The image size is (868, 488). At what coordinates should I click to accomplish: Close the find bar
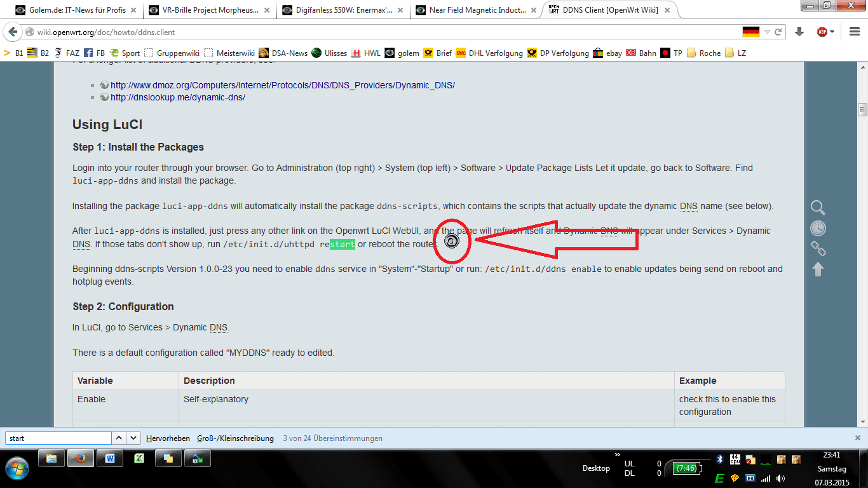[x=857, y=438]
